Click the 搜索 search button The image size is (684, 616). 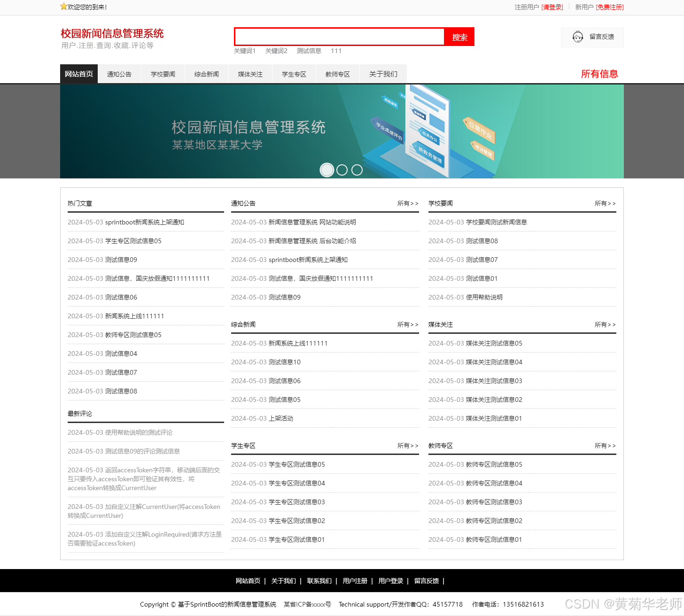pyautogui.click(x=459, y=37)
